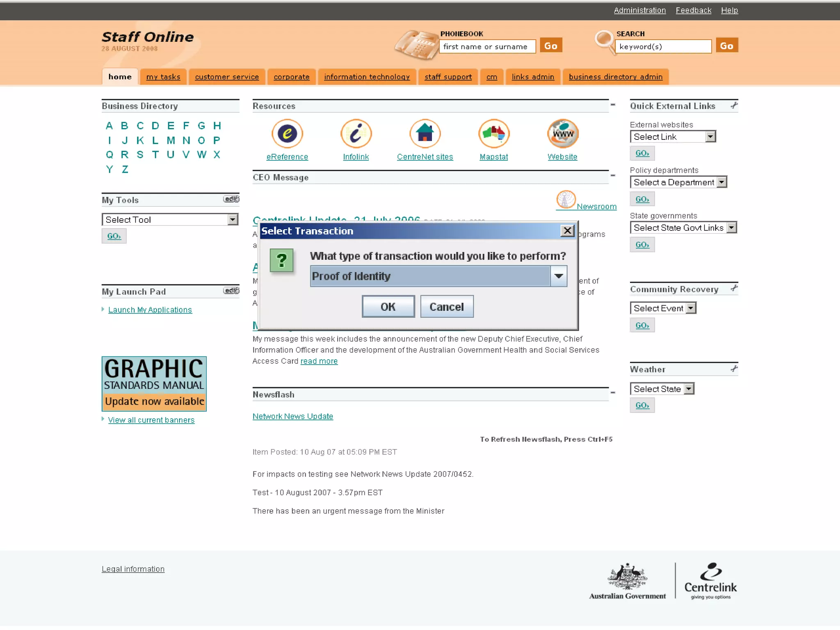Click letter Z in Business Directory

pyautogui.click(x=125, y=169)
